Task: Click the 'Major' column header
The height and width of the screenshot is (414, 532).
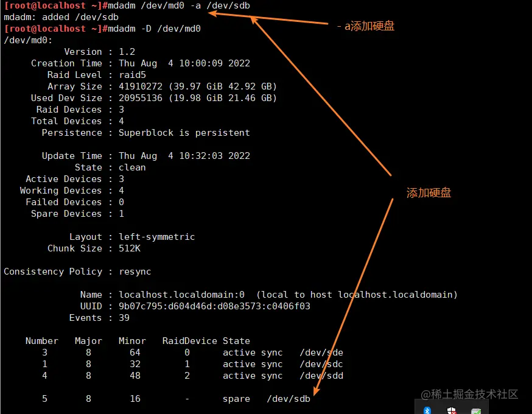Action: click(88, 341)
